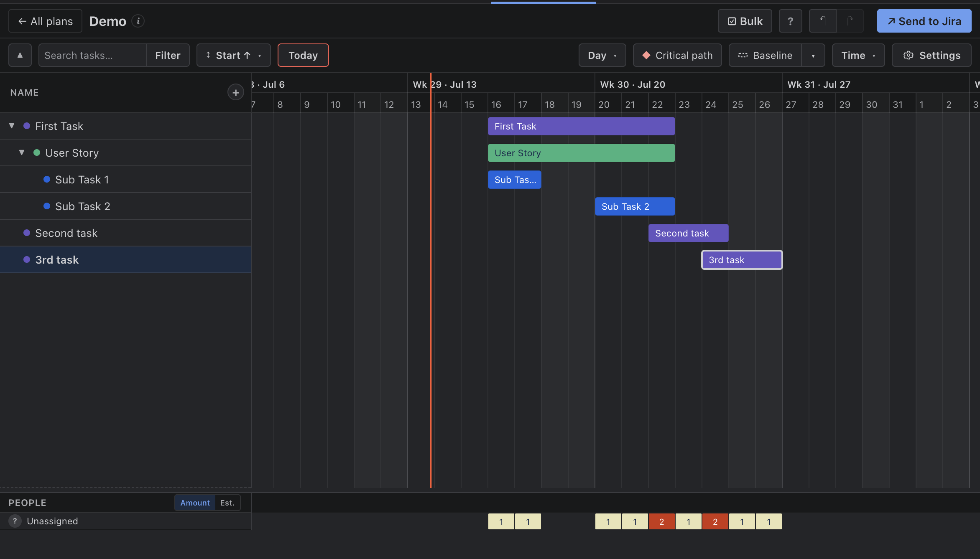
Task: Collapse the First Task tree row
Action: (12, 126)
